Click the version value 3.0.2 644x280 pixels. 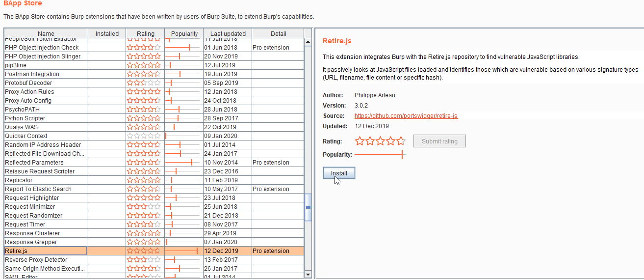[x=361, y=106]
